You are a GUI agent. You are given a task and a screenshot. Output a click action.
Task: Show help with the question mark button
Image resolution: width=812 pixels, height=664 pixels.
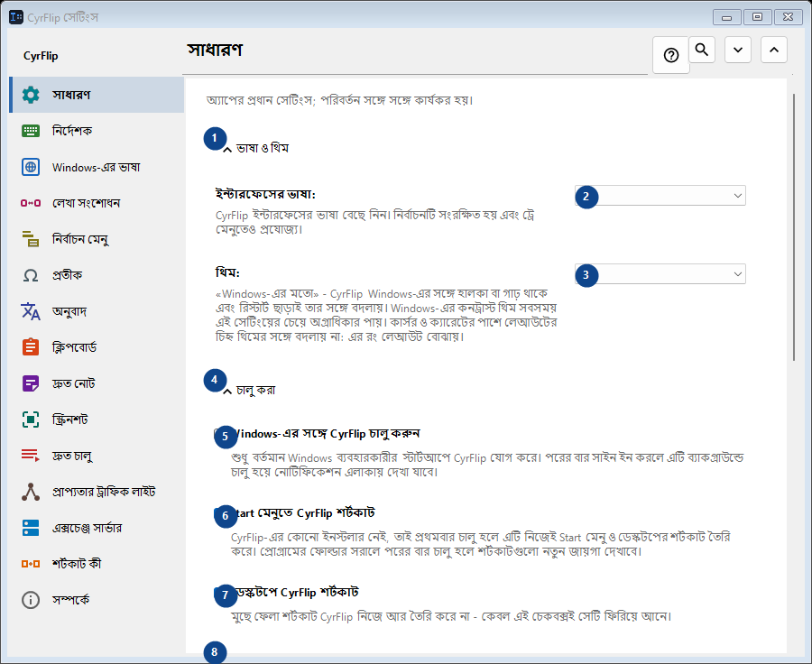coord(671,55)
